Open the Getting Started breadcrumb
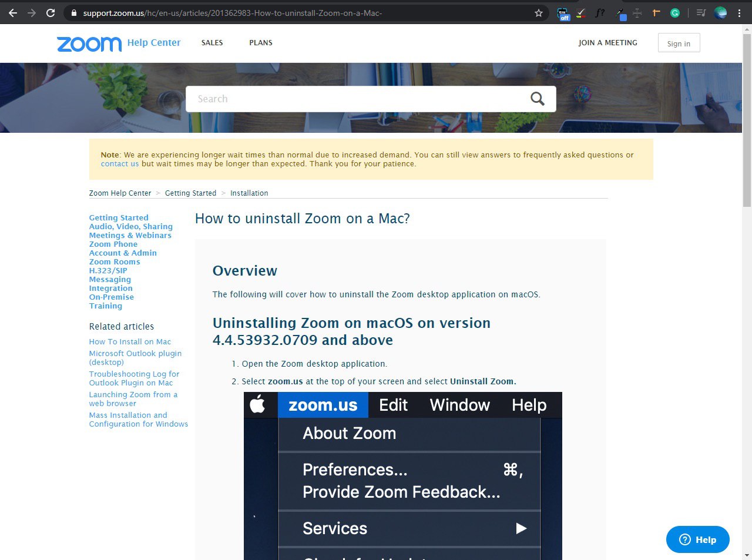752x560 pixels. pyautogui.click(x=190, y=193)
